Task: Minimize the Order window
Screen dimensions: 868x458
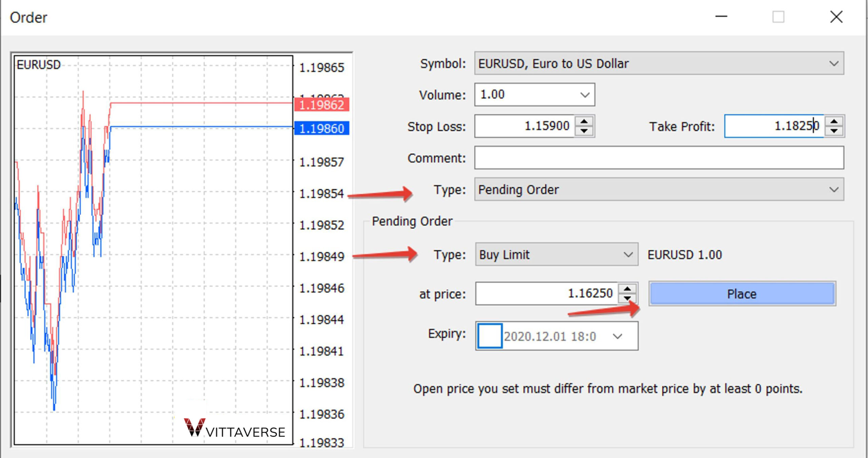Action: pos(721,17)
